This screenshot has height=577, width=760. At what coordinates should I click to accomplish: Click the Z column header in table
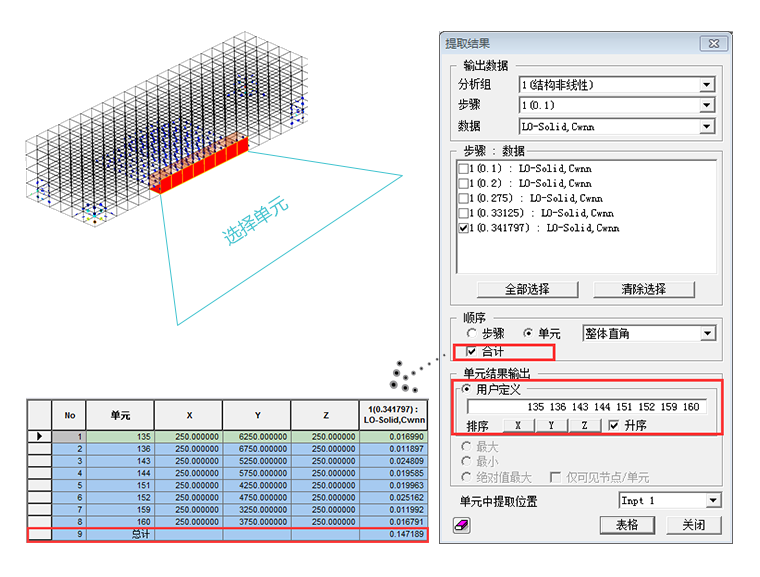[x=325, y=416]
